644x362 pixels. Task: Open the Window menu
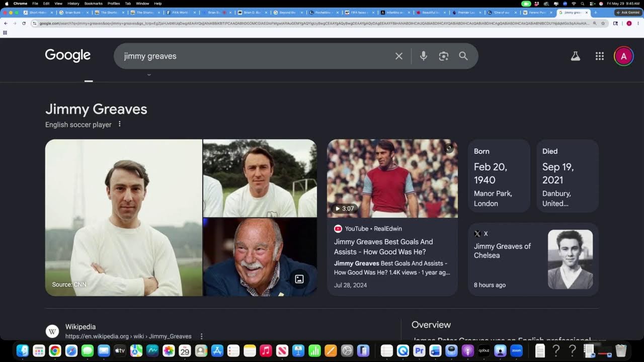click(x=142, y=4)
